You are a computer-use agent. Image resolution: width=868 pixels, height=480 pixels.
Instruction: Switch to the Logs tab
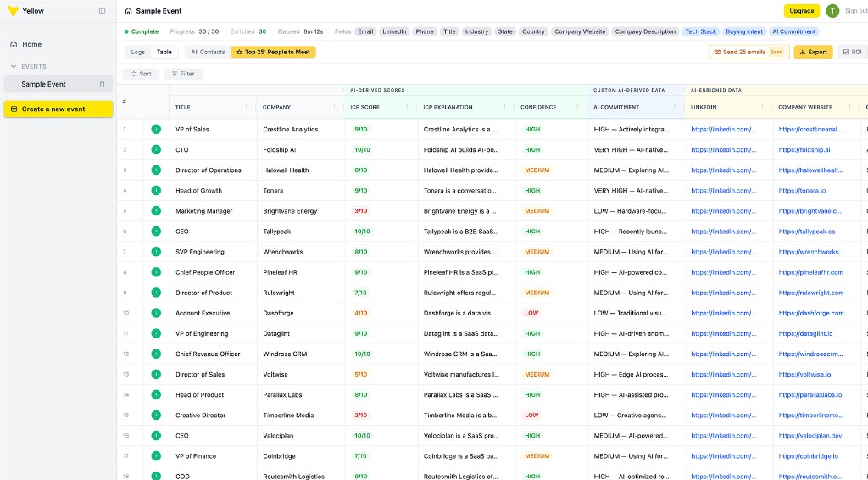point(137,52)
